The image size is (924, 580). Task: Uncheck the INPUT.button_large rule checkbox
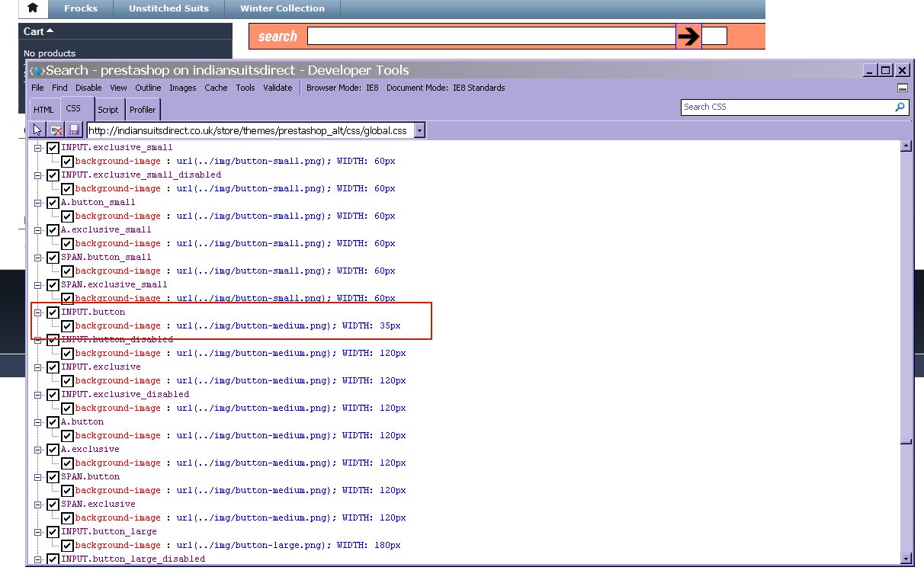coord(53,532)
